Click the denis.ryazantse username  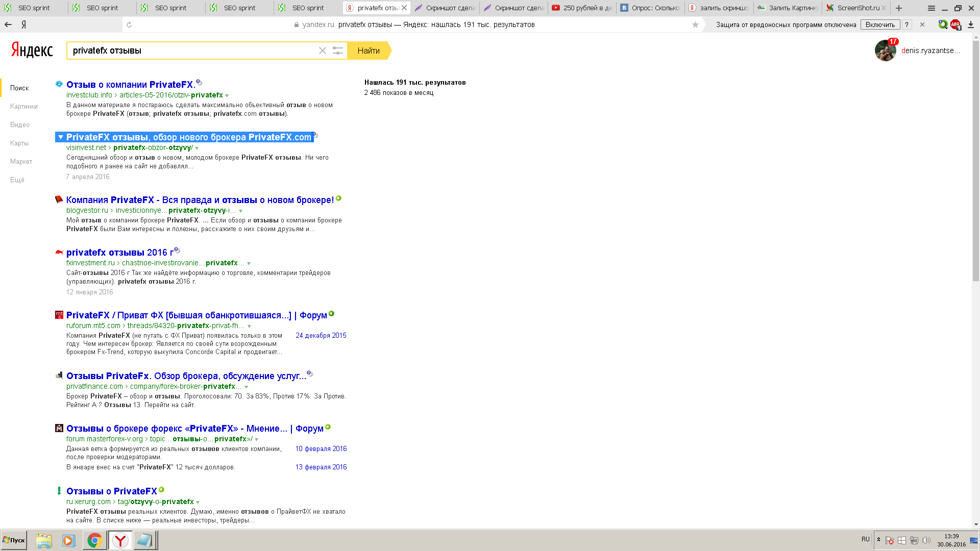pyautogui.click(x=930, y=51)
